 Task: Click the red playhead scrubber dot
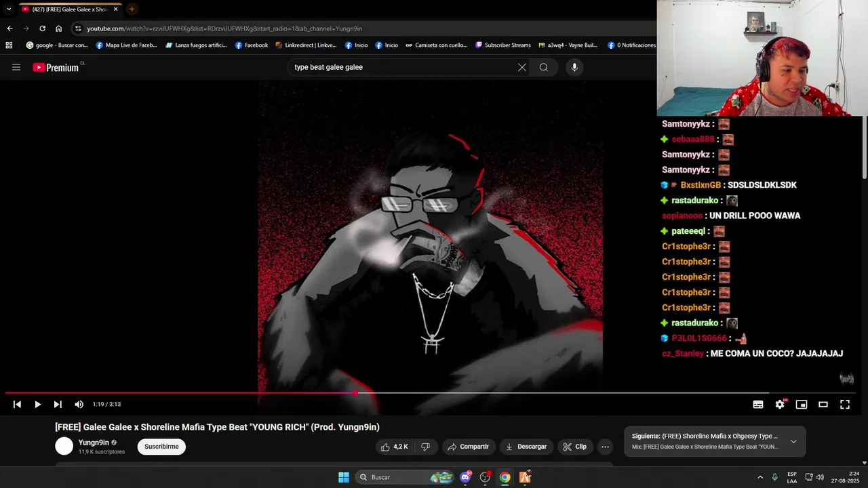(x=355, y=392)
